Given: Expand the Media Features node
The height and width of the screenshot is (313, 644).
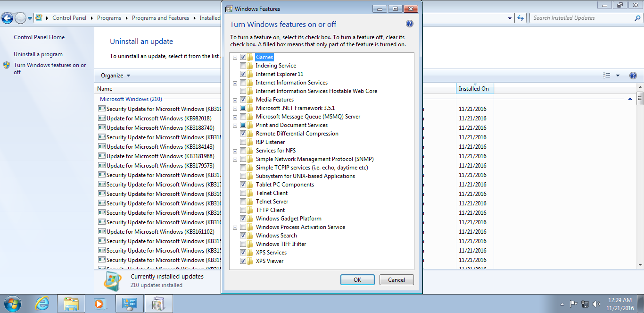Looking at the screenshot, I should [x=235, y=100].
